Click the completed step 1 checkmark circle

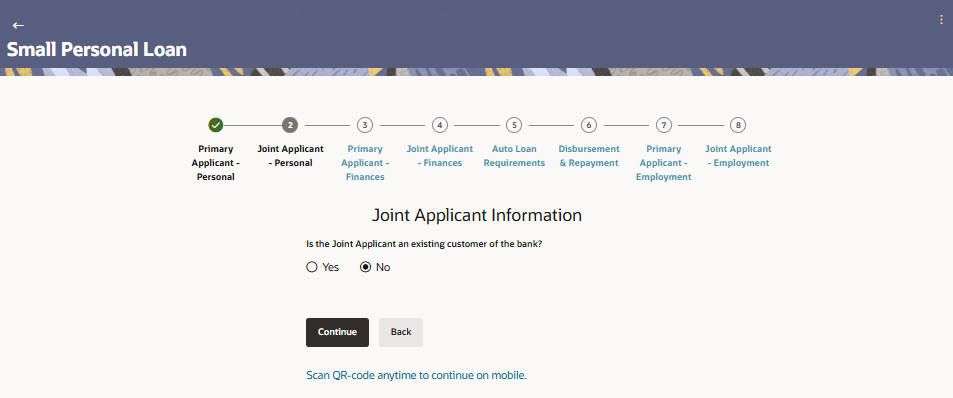pyautogui.click(x=216, y=125)
